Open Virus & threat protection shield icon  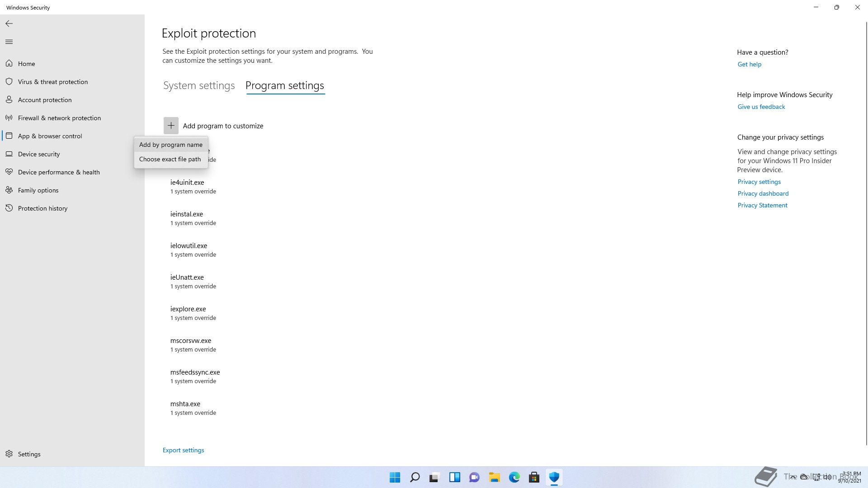[x=9, y=82]
